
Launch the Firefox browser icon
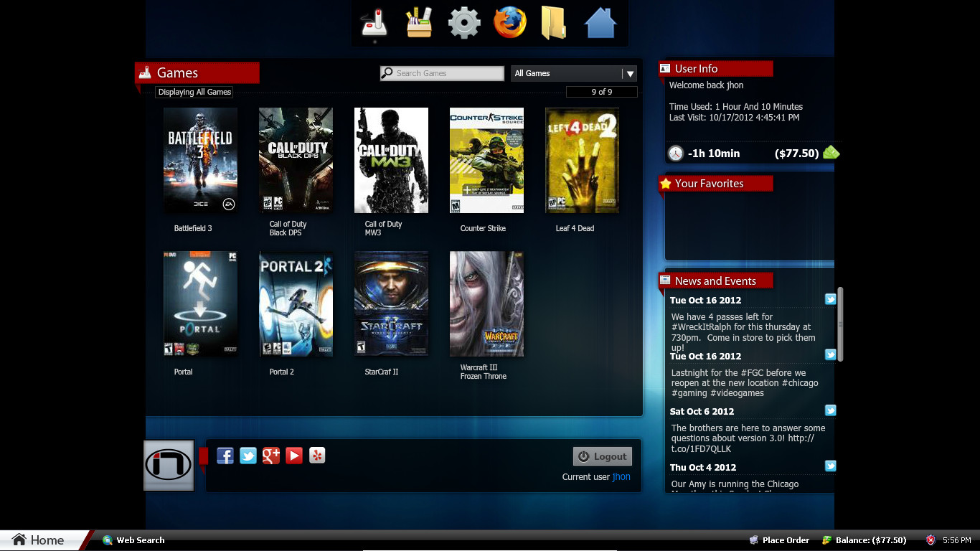(509, 22)
